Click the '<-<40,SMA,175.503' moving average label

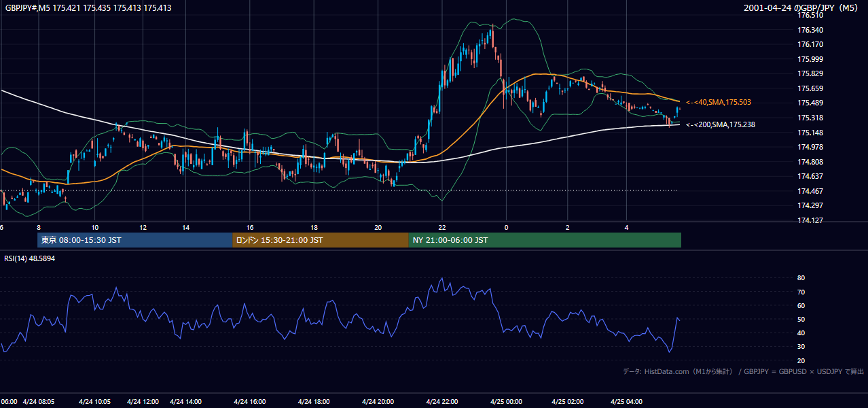click(x=718, y=102)
